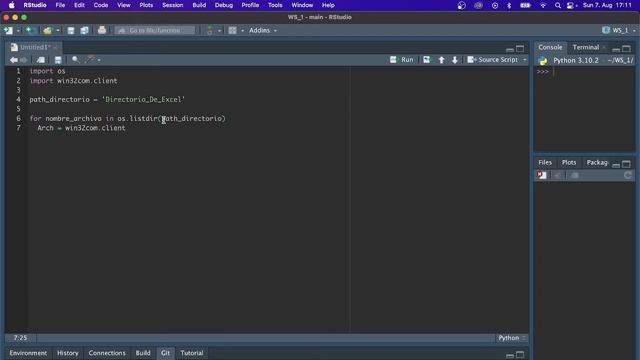This screenshot has height=360, width=640.
Task: Open the Files tab
Action: pyautogui.click(x=545, y=162)
